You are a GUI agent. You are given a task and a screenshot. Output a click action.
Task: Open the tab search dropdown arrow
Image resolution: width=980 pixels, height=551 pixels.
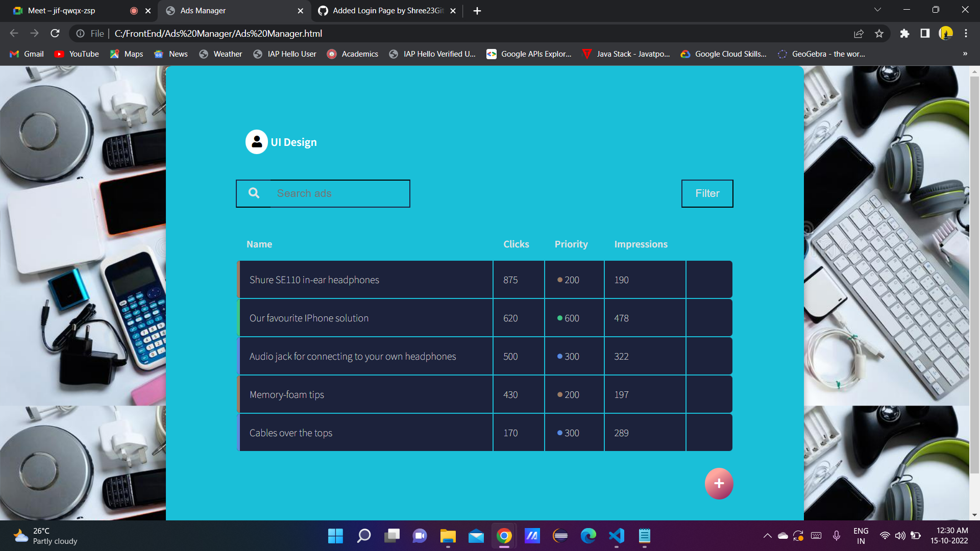point(877,10)
